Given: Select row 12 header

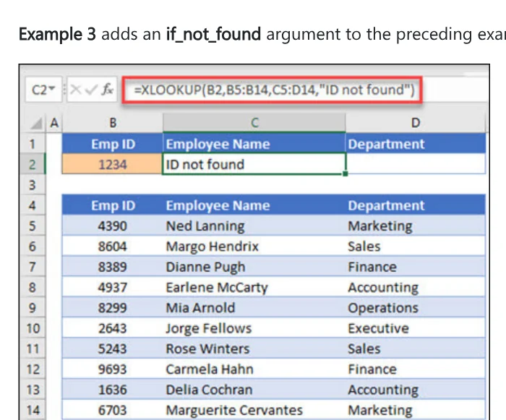Looking at the screenshot, I should (33, 369).
